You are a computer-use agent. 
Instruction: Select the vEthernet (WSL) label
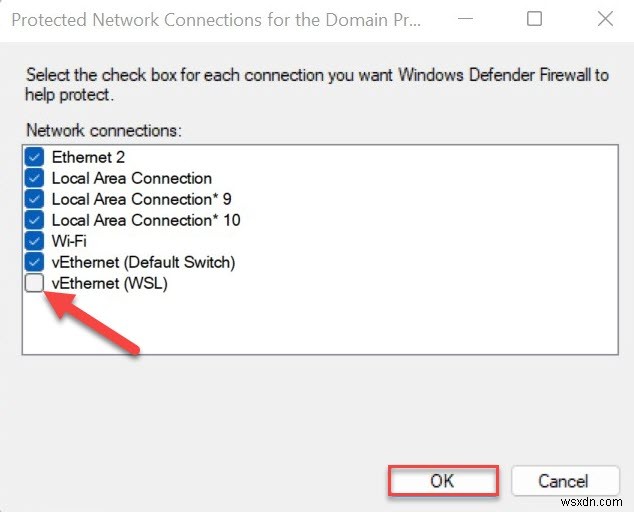[110, 283]
